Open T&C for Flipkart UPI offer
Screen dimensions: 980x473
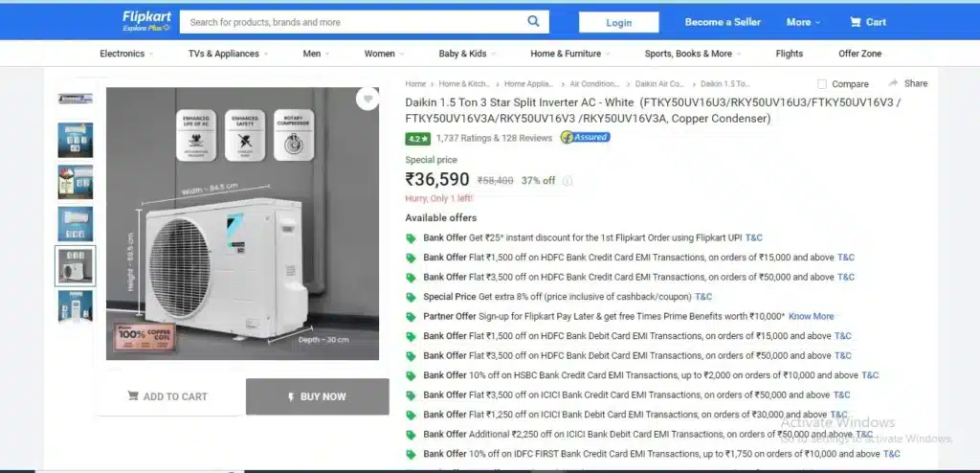tap(754, 238)
